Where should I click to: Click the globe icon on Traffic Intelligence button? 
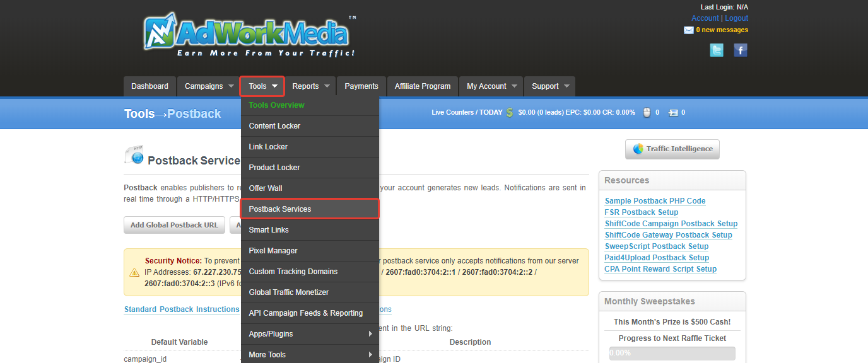636,149
